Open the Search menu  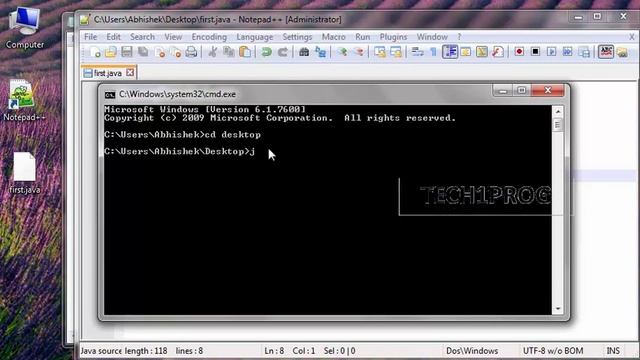[142, 37]
